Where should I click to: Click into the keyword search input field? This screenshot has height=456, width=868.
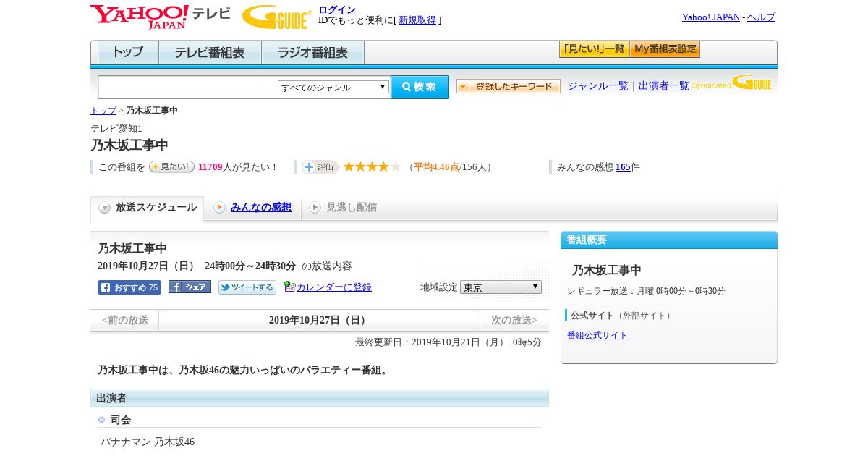188,87
